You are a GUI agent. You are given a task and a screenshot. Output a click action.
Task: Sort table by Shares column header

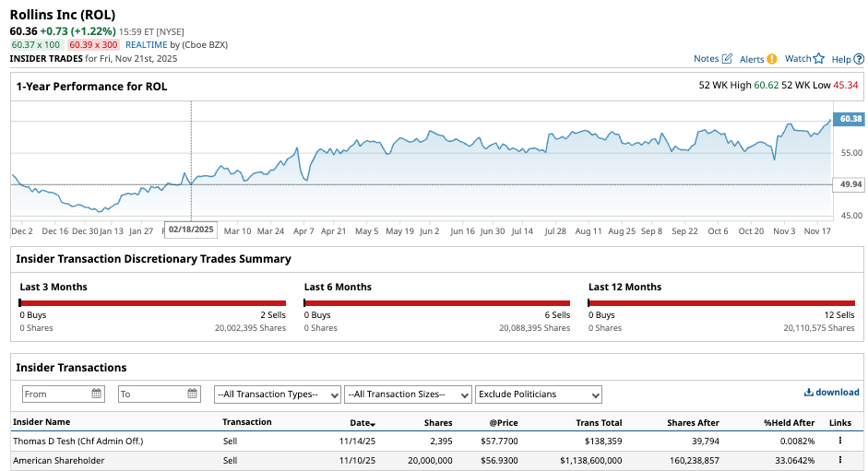click(x=437, y=422)
